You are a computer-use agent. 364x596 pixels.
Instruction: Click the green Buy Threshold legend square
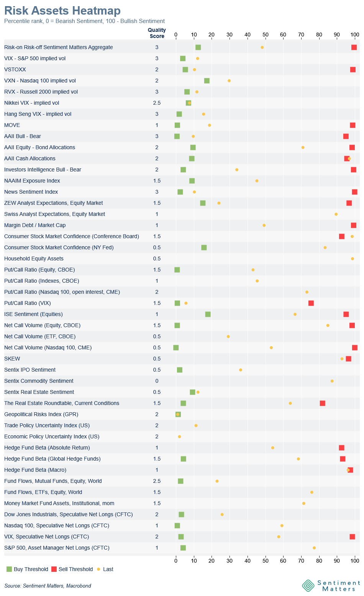tap(9, 569)
